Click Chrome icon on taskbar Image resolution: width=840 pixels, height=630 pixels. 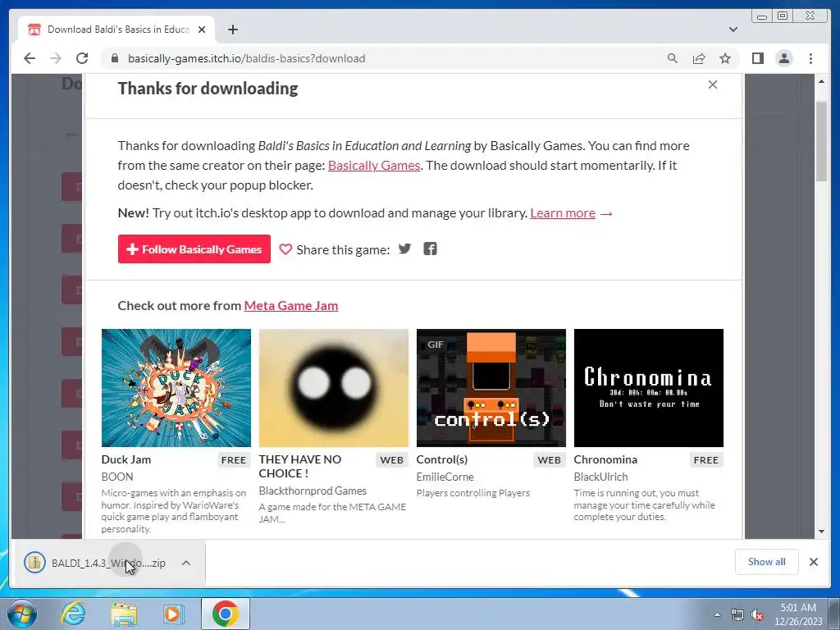(x=226, y=614)
